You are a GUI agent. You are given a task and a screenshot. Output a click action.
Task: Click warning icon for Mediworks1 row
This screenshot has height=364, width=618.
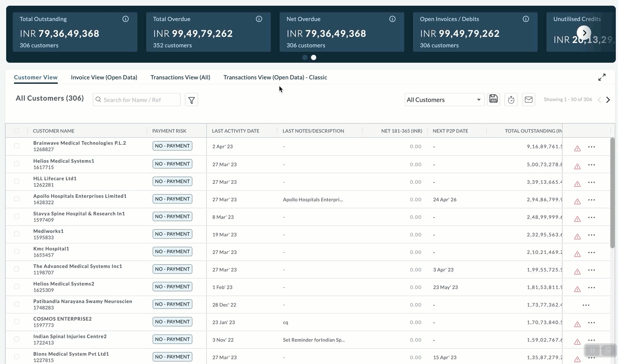tap(578, 236)
